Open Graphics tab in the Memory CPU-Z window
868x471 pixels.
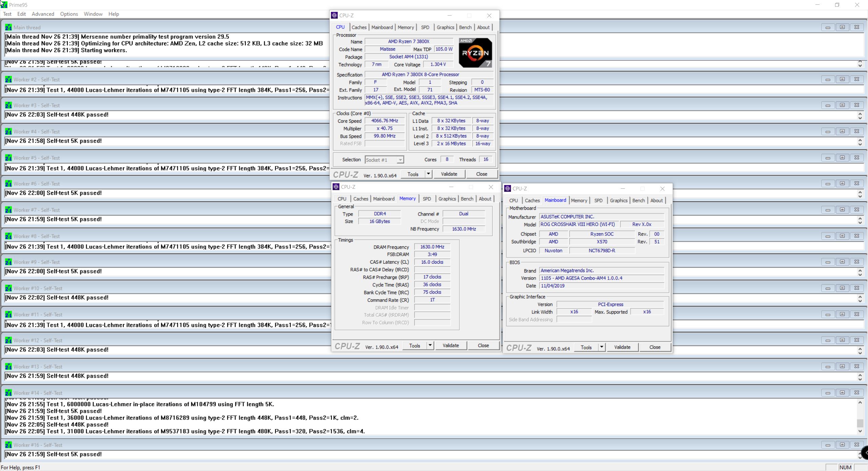447,199
